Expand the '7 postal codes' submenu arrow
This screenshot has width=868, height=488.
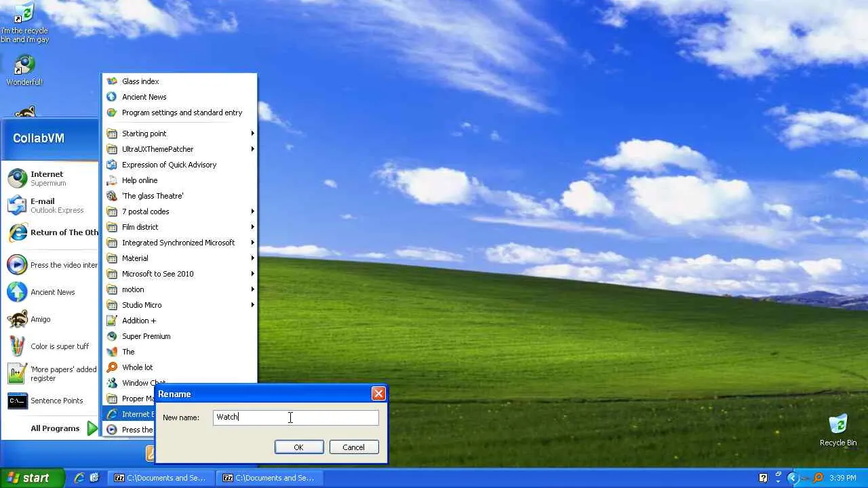point(253,211)
